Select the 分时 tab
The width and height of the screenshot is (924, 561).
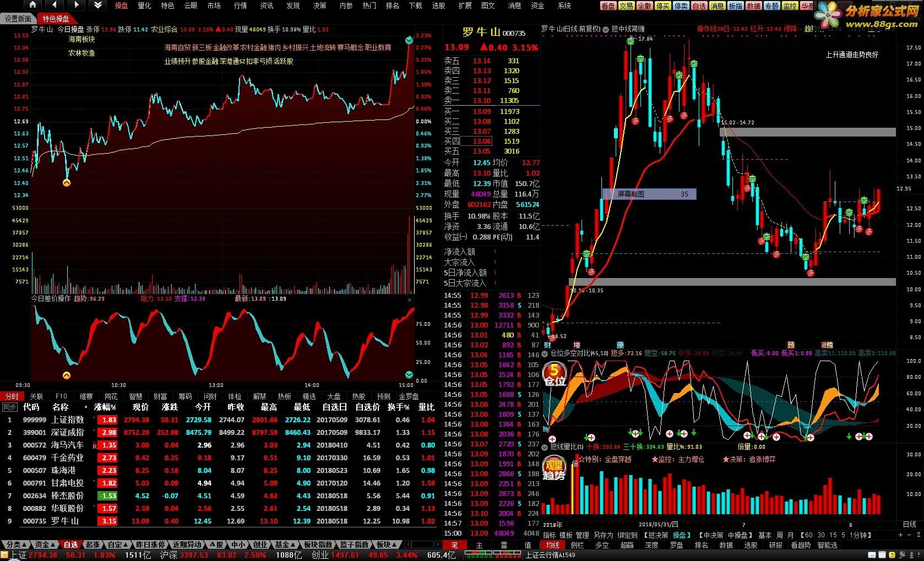point(12,396)
